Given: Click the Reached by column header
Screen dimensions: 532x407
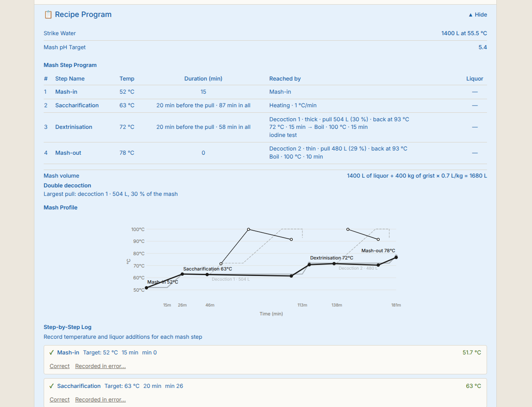Looking at the screenshot, I should (285, 78).
